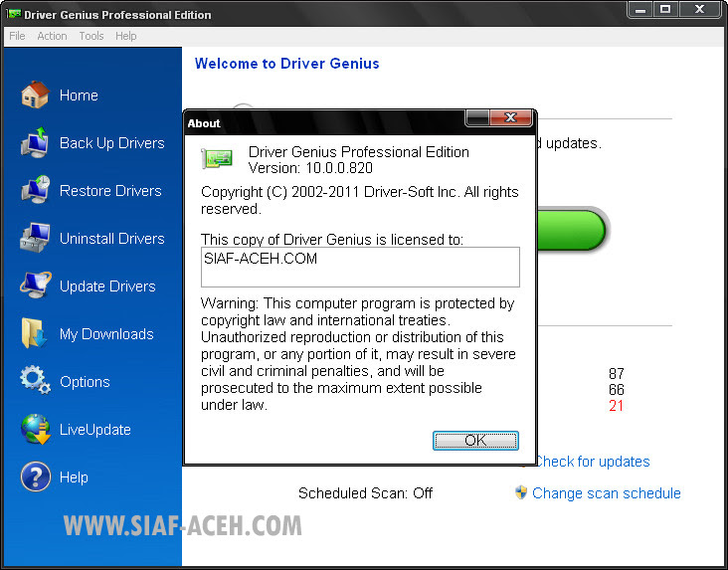
Task: Click the red number 21
Action: click(616, 406)
